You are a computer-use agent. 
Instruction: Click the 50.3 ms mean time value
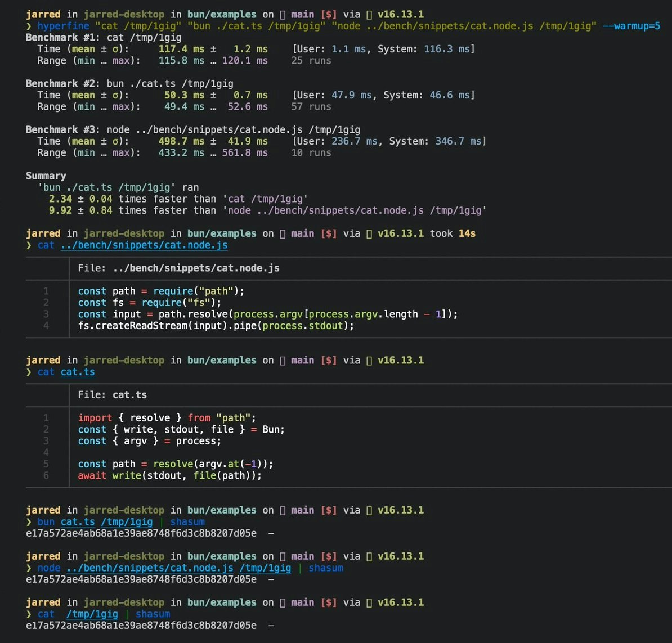[184, 95]
